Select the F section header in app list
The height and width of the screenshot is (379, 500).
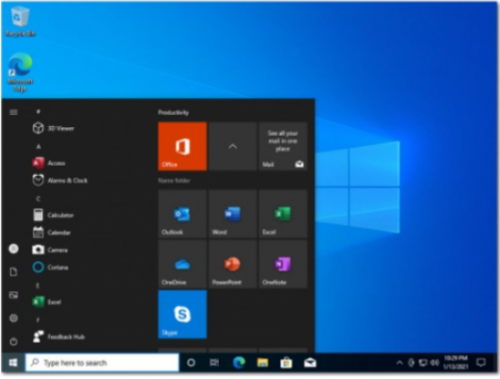click(x=38, y=320)
